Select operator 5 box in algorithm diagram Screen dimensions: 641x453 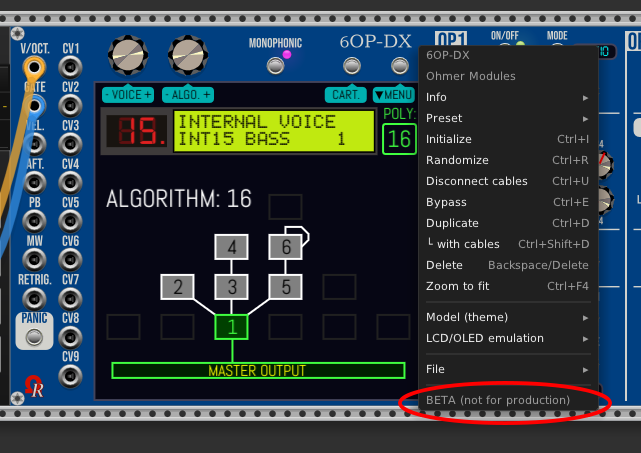(285, 287)
